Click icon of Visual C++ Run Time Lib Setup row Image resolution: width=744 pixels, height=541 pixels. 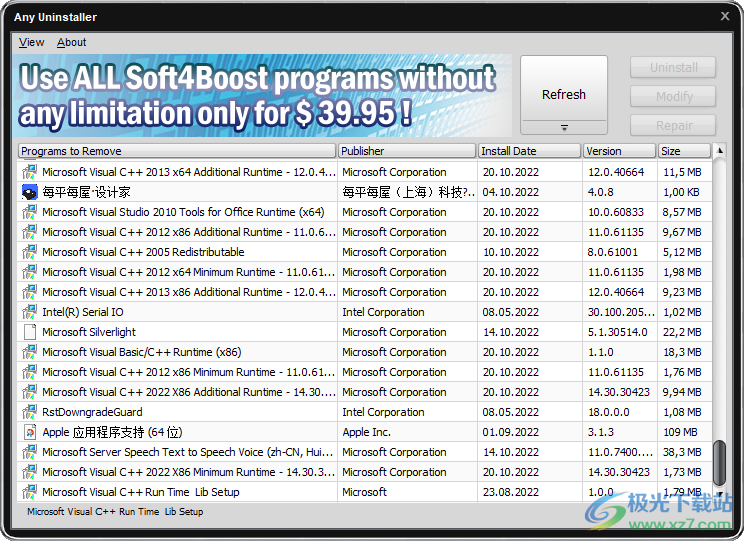pos(29,492)
